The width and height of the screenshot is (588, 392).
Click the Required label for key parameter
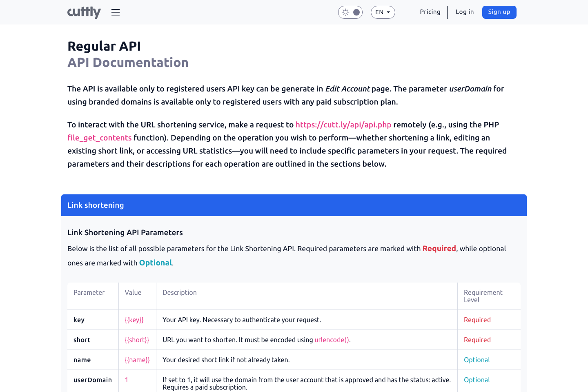click(x=477, y=320)
